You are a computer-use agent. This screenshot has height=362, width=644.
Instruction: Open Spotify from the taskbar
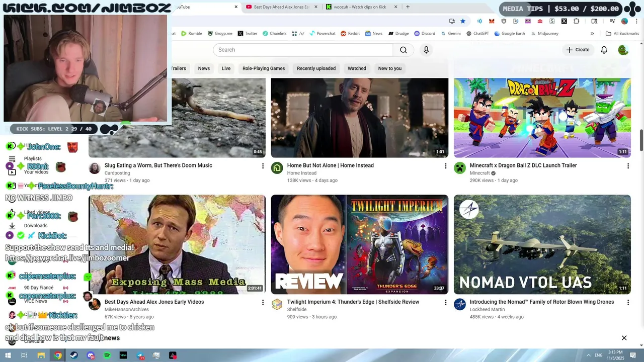tap(107, 355)
